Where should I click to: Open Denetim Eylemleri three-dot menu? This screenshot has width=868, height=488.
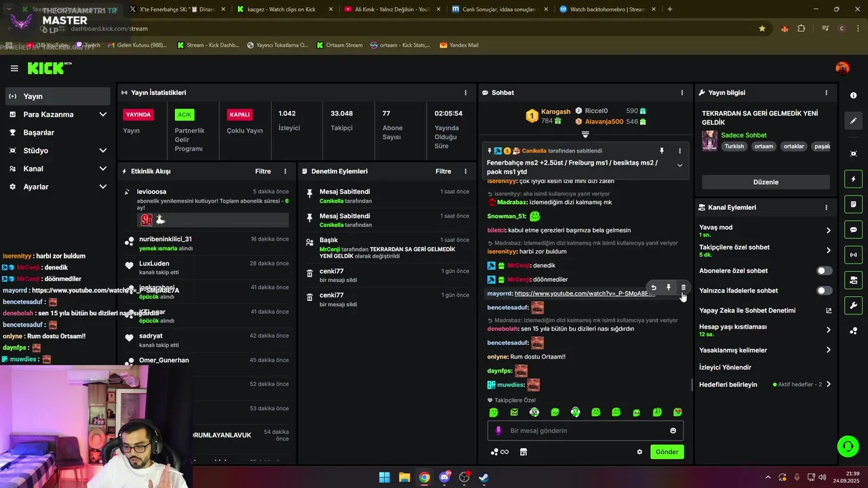pos(465,171)
